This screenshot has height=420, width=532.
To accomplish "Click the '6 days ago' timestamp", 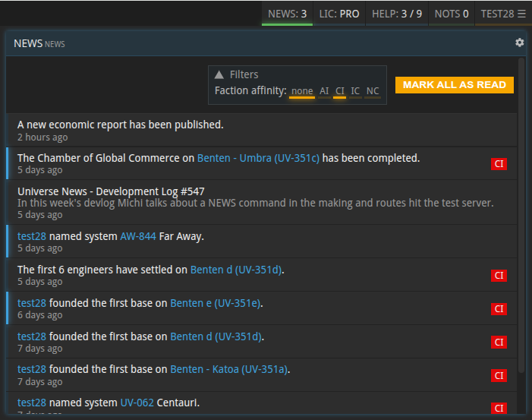I will 39,315.
